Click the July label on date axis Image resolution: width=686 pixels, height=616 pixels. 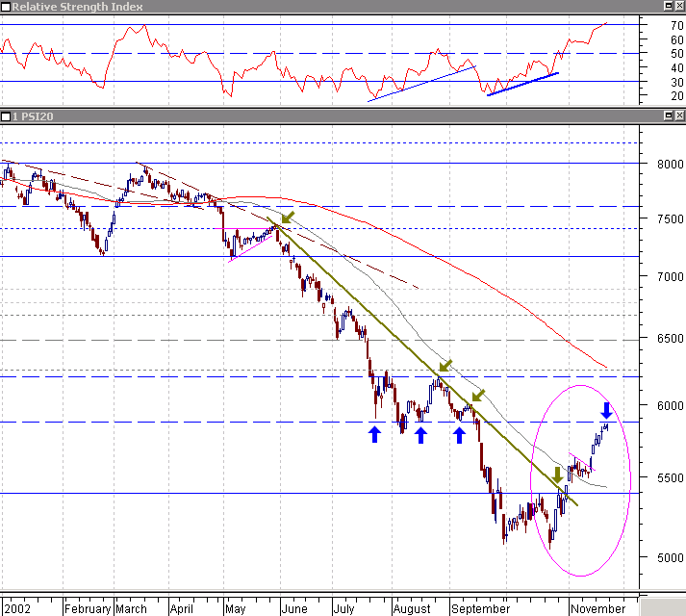pos(343,609)
